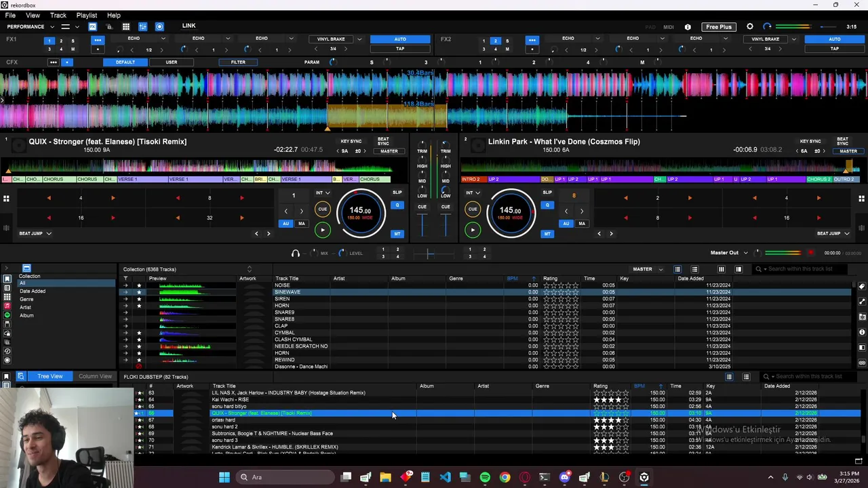The image size is (868, 488).
Task: Open the sampler grid panel icon
Action: 125,26
